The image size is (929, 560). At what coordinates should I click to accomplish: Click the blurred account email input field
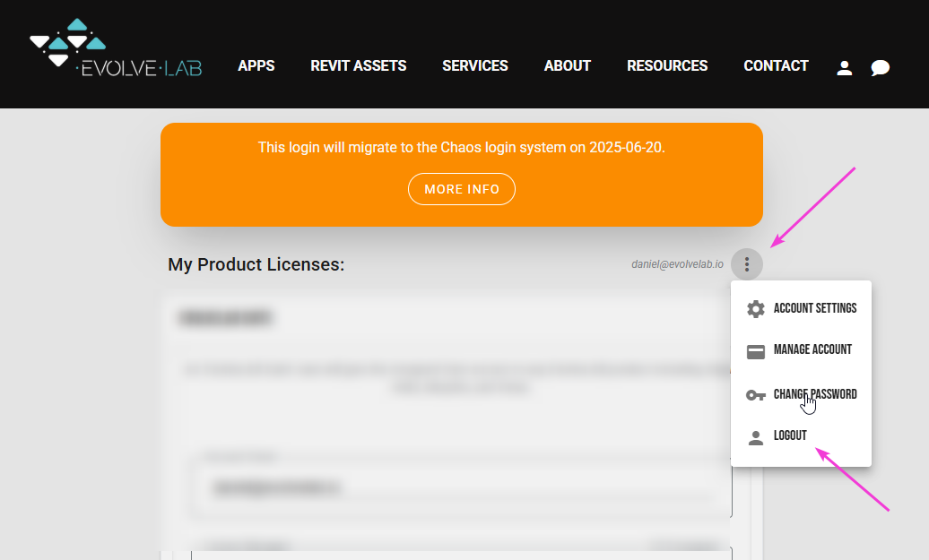tap(461, 487)
